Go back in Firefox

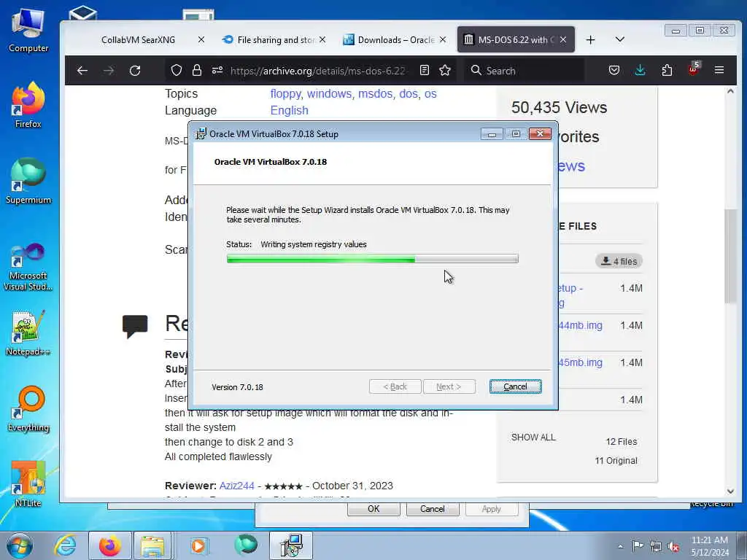coord(82,71)
